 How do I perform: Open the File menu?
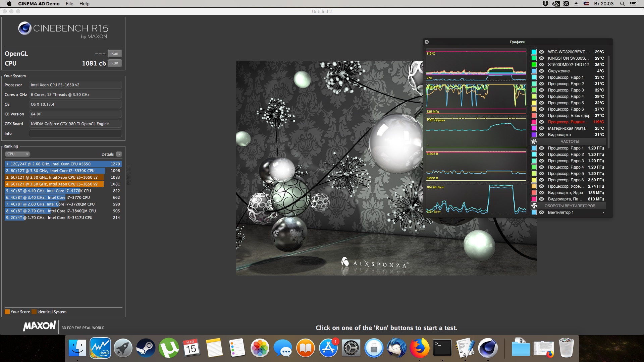click(x=69, y=4)
